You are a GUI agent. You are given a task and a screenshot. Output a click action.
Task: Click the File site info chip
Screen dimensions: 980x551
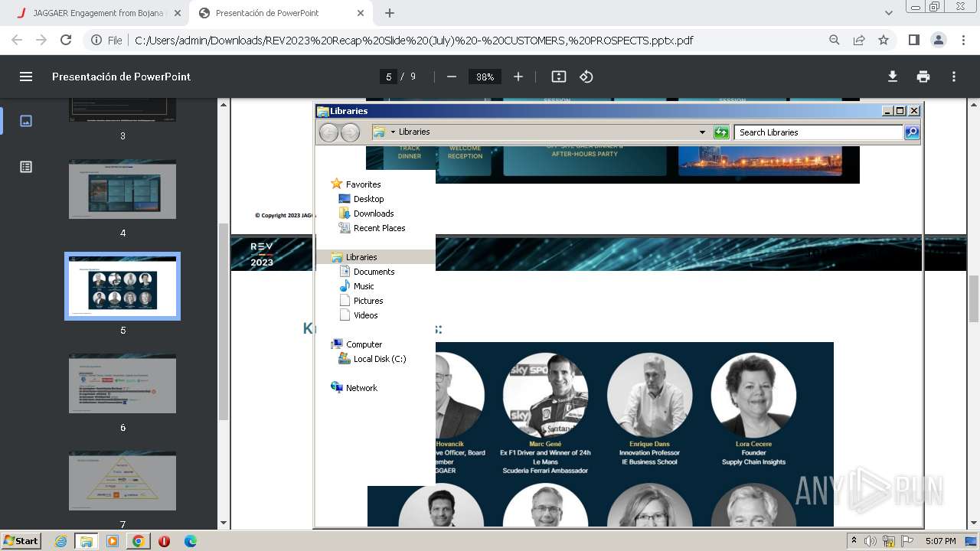pos(106,40)
